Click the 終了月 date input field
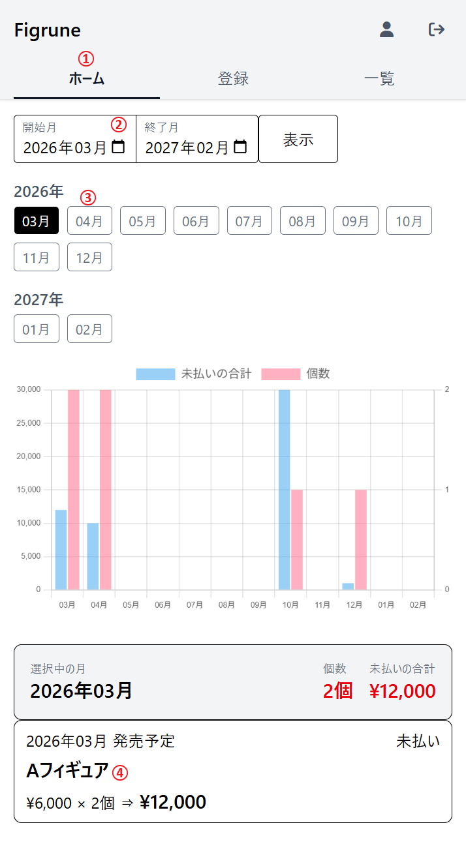Screen dimensions: 466x868 click(188, 147)
